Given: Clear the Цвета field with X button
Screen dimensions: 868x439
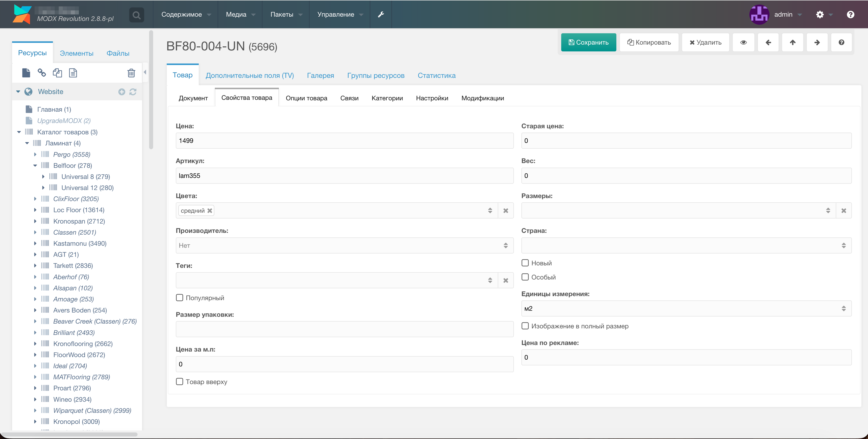Looking at the screenshot, I should pyautogui.click(x=506, y=211).
